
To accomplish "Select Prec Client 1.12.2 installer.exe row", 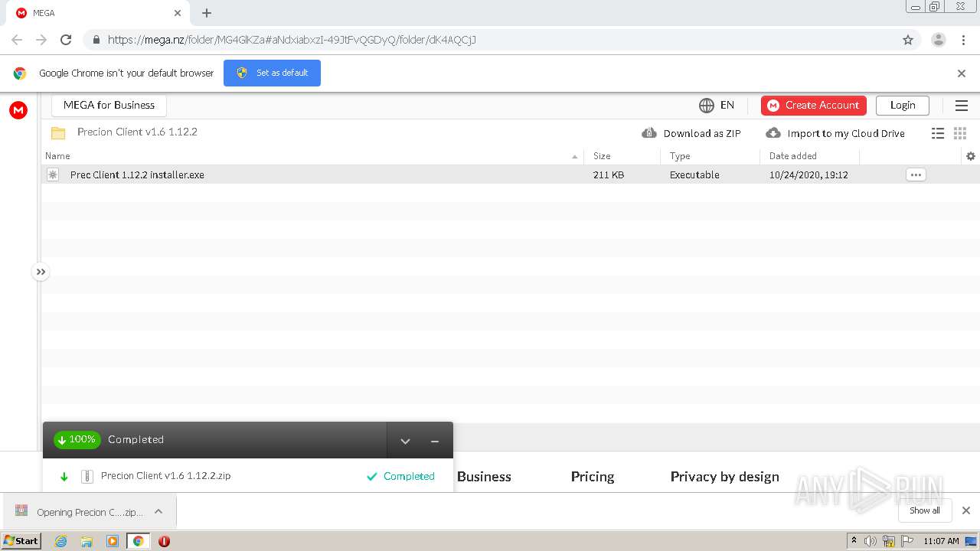I will click(x=511, y=174).
